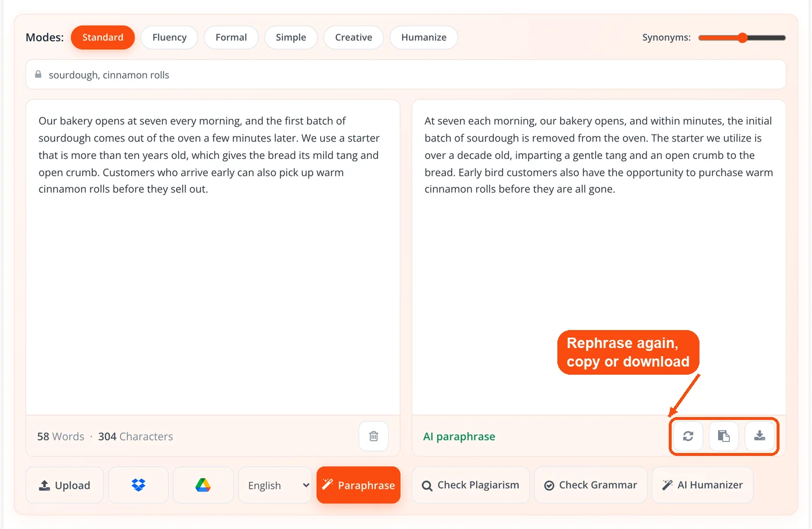Screen dimensions: 812x529
Task: Choose the Simple mode
Action: [291, 38]
